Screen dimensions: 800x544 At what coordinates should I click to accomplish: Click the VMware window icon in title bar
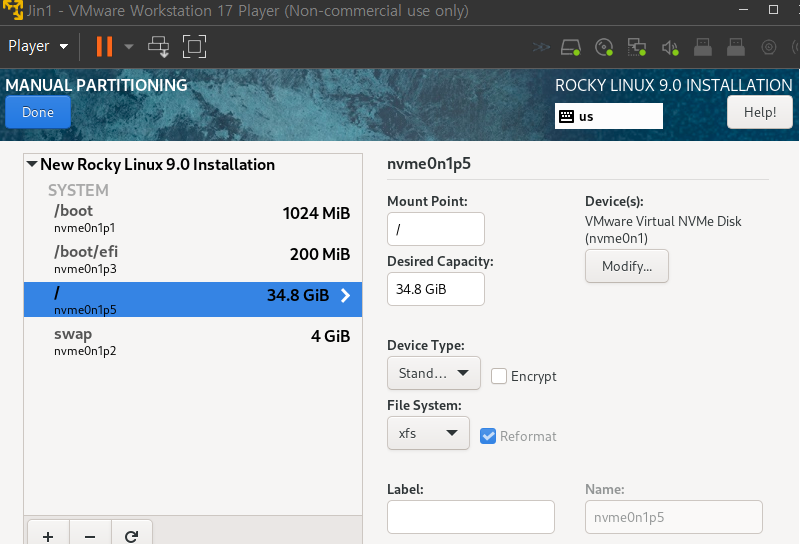pyautogui.click(x=13, y=10)
